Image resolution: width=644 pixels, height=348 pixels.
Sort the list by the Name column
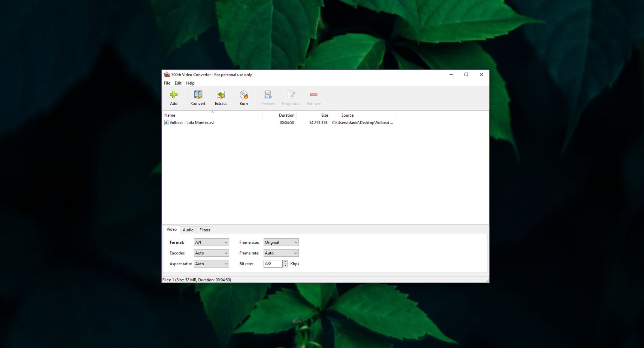click(212, 115)
